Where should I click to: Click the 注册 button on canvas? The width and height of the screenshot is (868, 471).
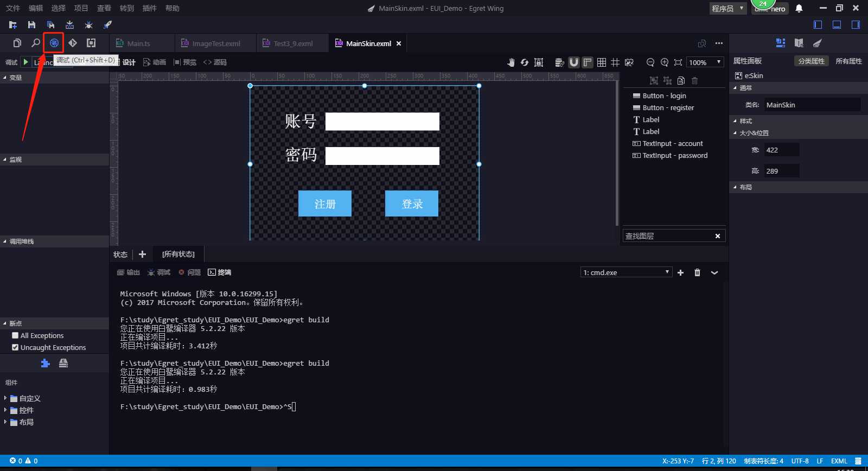coord(325,203)
